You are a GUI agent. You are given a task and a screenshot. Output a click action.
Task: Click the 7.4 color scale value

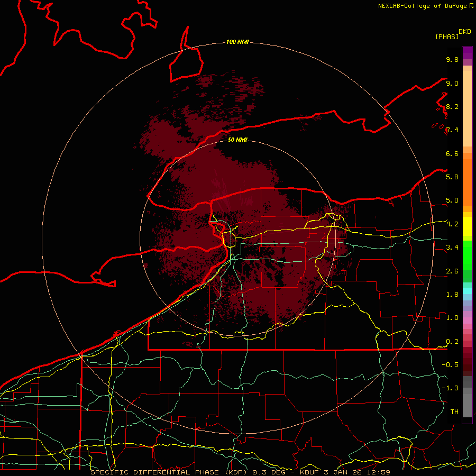coord(452,130)
